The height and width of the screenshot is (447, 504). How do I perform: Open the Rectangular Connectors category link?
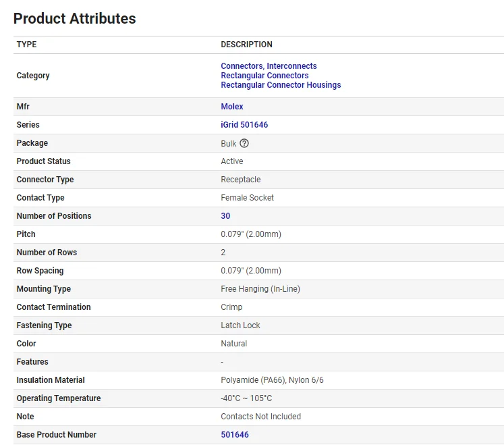click(264, 76)
